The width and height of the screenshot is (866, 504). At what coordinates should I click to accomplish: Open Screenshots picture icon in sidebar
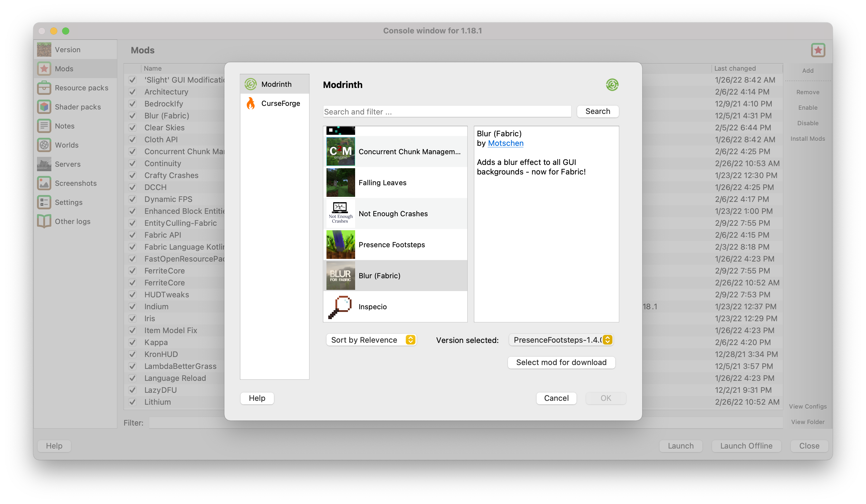tap(44, 183)
